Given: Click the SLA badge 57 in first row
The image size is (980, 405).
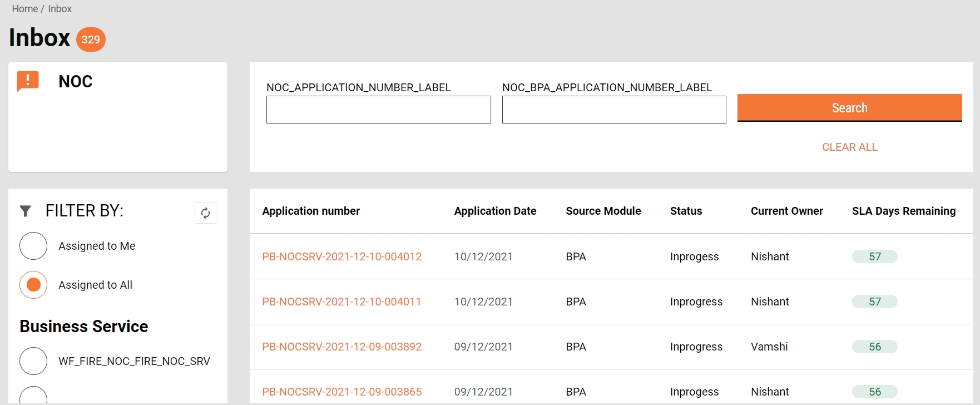Looking at the screenshot, I should point(874,256).
